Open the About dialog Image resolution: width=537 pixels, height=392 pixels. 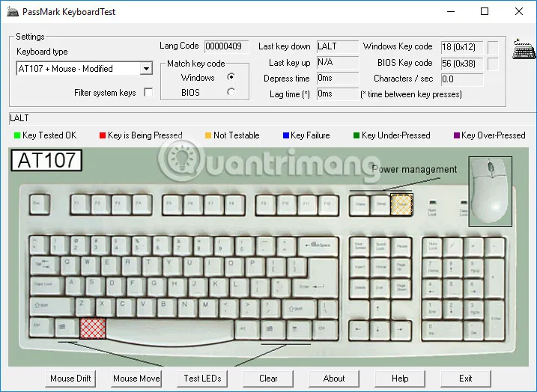click(x=334, y=379)
